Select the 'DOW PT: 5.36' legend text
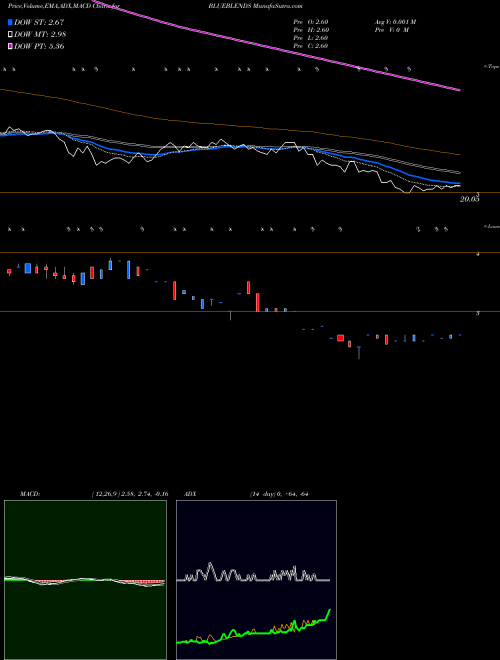Image resolution: width=500 pixels, height=660 pixels. 39,46
